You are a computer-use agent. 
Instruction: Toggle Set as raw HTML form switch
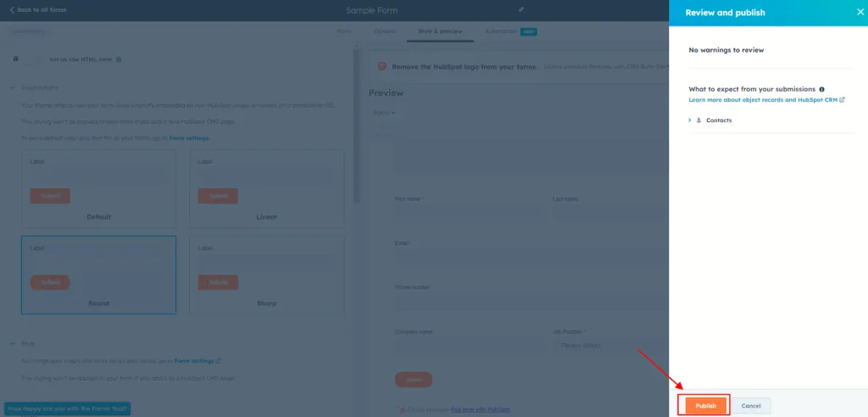[35, 59]
